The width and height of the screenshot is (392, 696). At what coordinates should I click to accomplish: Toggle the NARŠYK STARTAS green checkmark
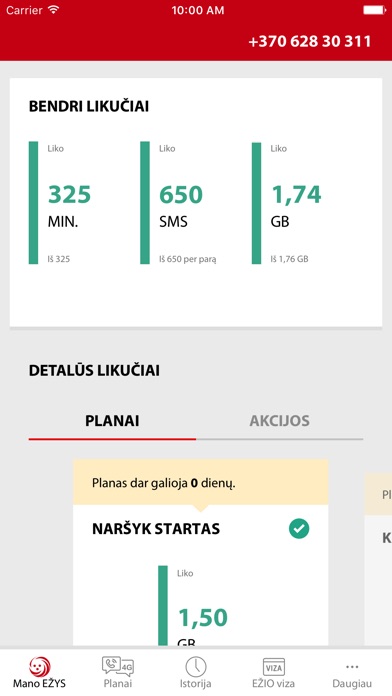coord(299,529)
